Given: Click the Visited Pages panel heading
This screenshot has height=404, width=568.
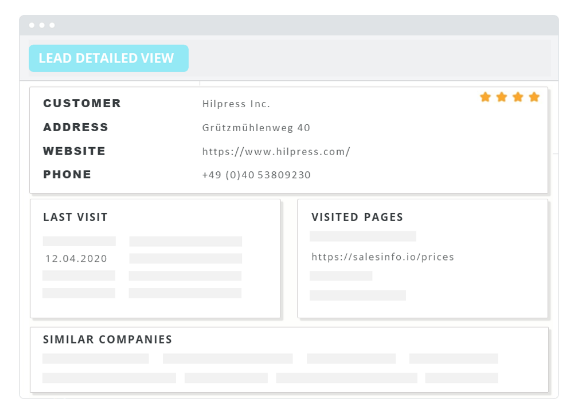Looking at the screenshot, I should point(357,217).
